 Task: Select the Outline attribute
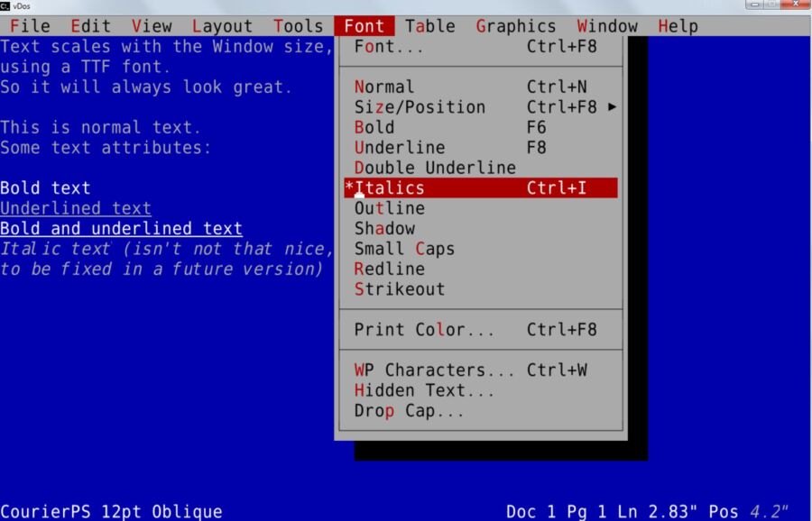coord(481,208)
